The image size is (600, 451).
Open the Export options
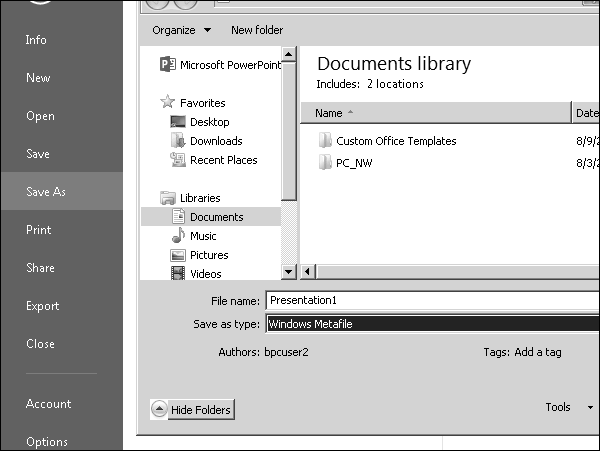coord(42,306)
